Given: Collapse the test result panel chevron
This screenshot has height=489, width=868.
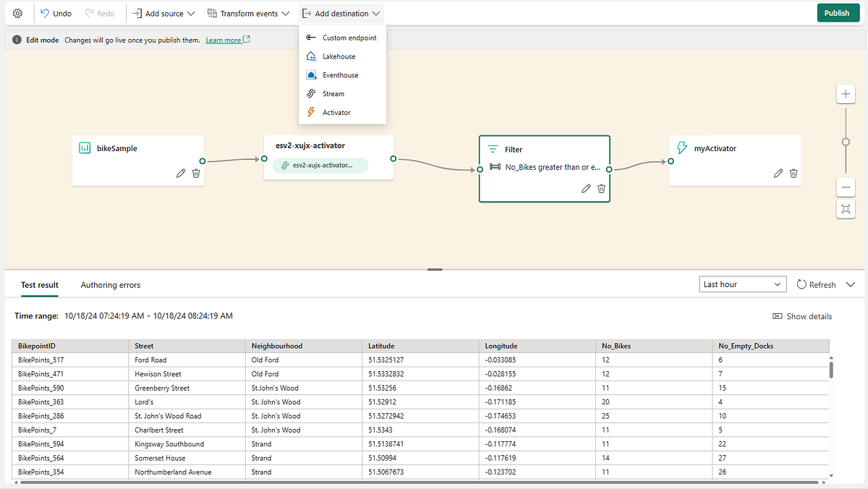Looking at the screenshot, I should click(850, 284).
